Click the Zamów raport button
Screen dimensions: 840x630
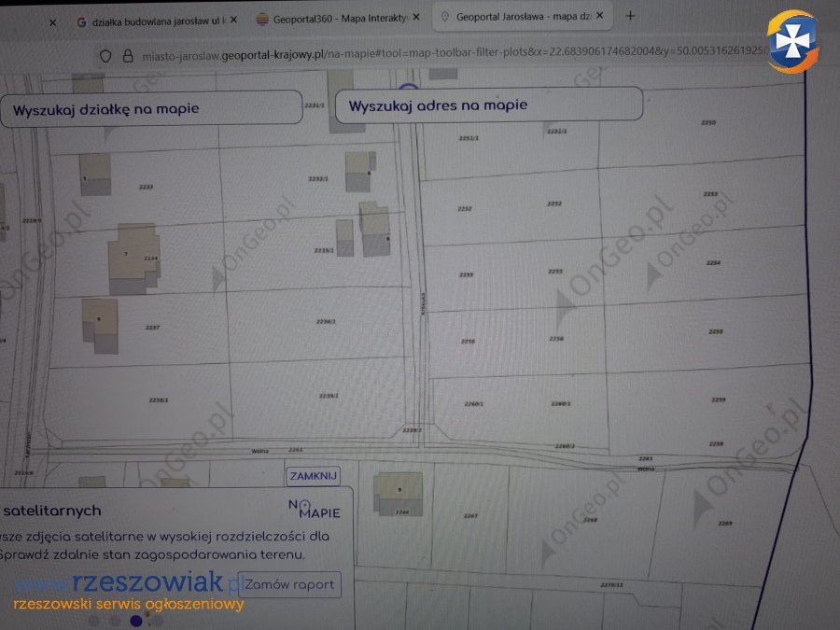[289, 585]
